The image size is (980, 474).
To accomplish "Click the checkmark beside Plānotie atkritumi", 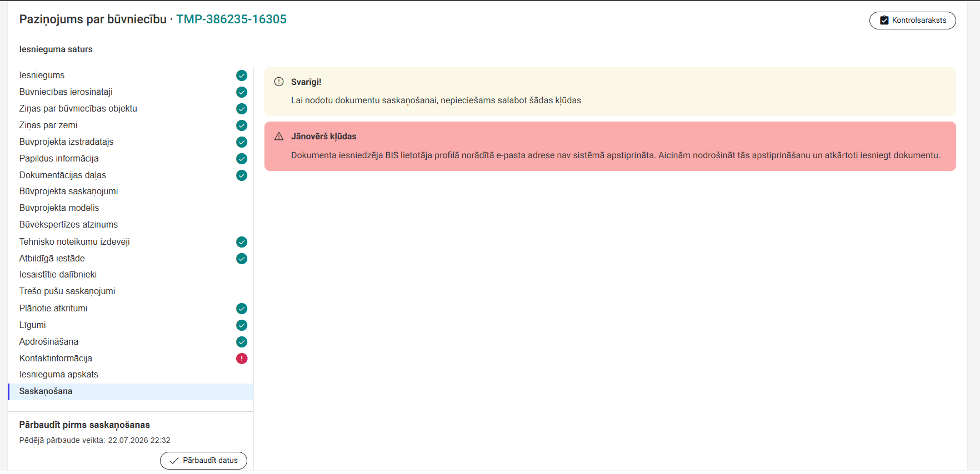I will tap(242, 309).
